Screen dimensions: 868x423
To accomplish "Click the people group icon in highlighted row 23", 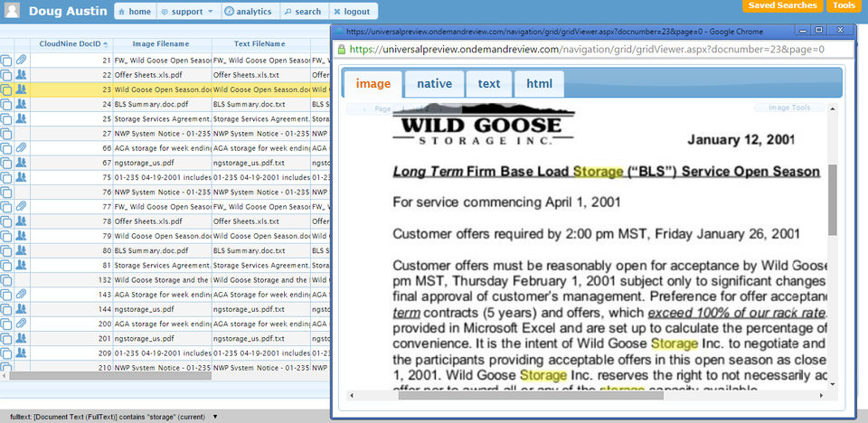I will point(21,89).
